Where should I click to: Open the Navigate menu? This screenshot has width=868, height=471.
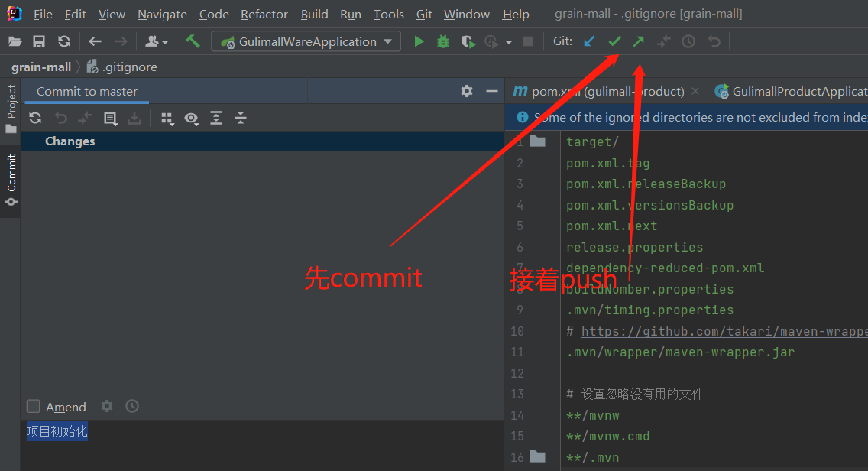pos(162,14)
